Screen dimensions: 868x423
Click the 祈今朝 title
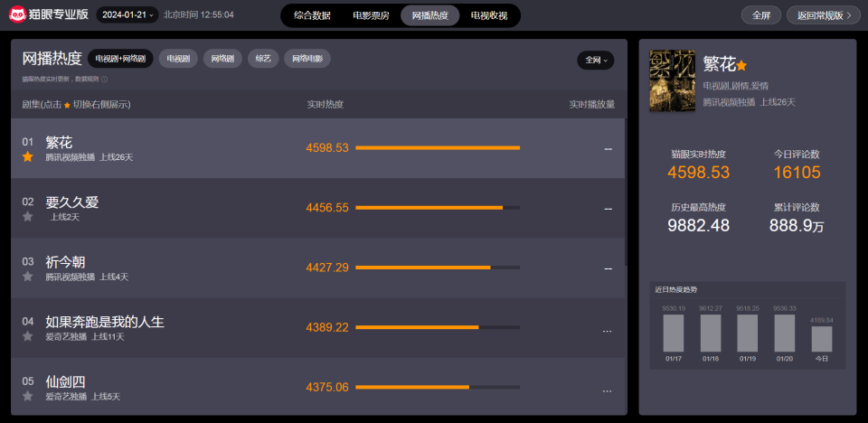65,262
